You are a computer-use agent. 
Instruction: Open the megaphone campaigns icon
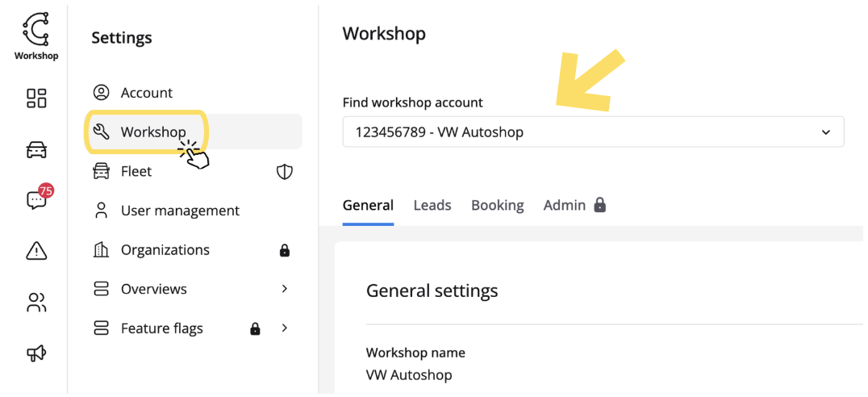36,353
